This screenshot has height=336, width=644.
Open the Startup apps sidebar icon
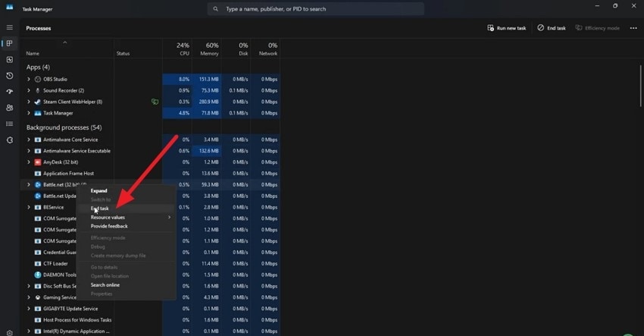[9, 92]
